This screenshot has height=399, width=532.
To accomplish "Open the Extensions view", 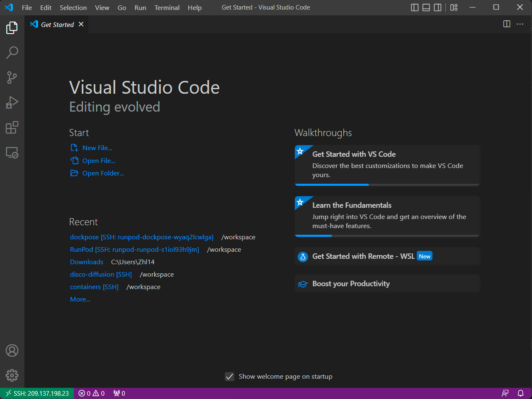I will click(x=12, y=127).
